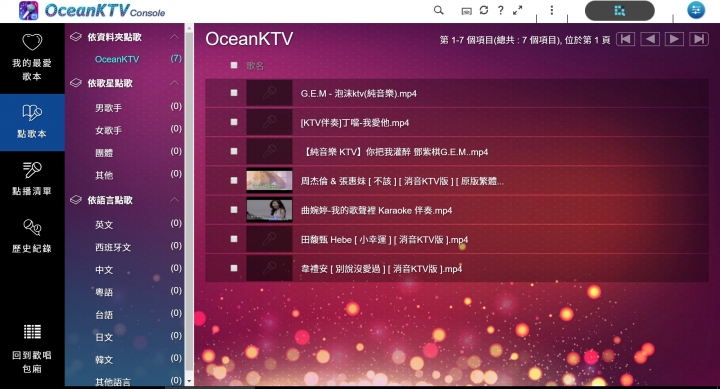Click the dark pill button in header
720x389 pixels.
coord(619,11)
